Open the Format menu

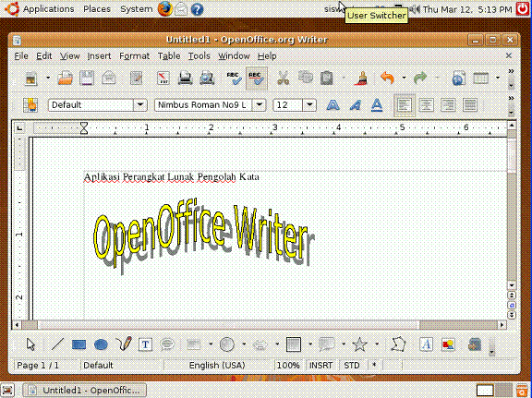[134, 56]
